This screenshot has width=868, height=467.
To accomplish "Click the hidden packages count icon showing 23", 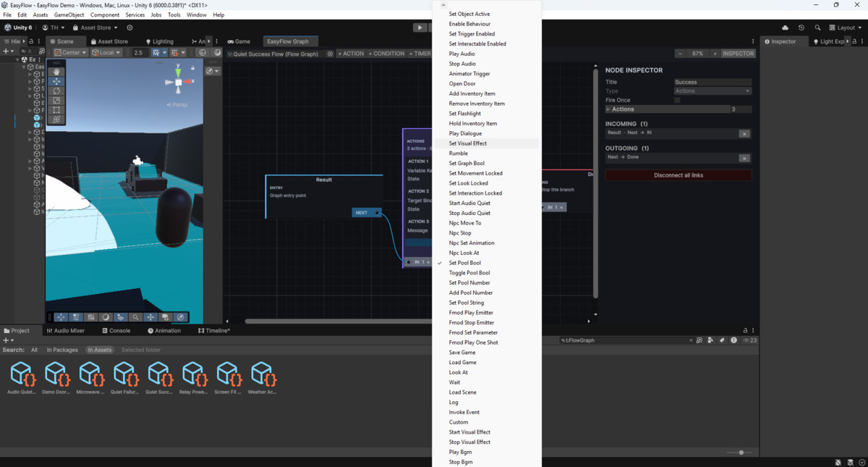I will point(750,340).
